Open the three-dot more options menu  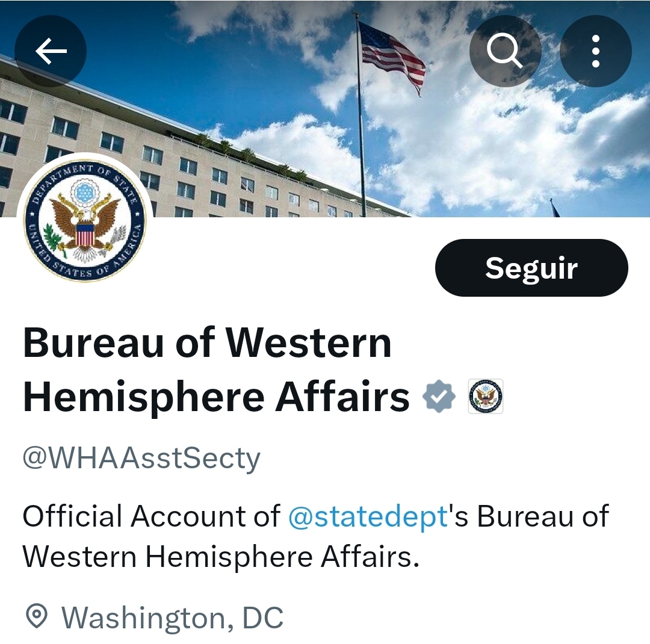coord(596,51)
